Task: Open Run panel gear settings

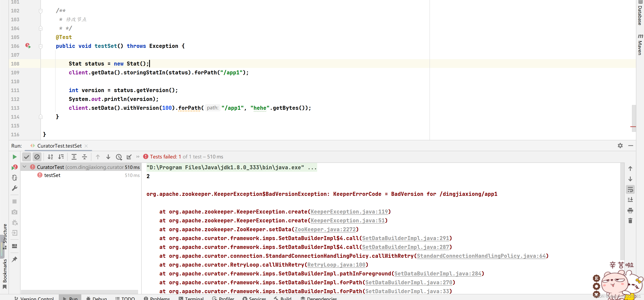Action: tap(620, 146)
